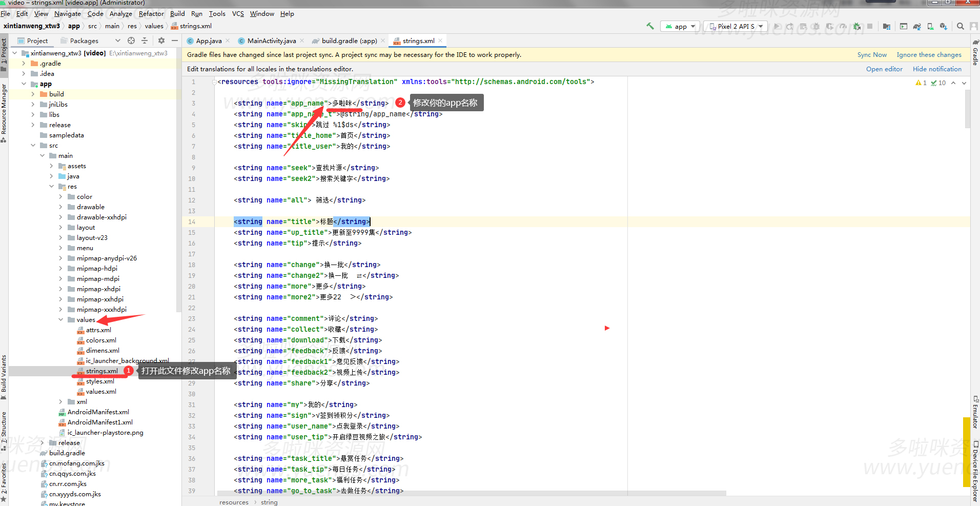Open Project panel settings gear
Image resolution: width=980 pixels, height=506 pixels.
[x=161, y=41]
